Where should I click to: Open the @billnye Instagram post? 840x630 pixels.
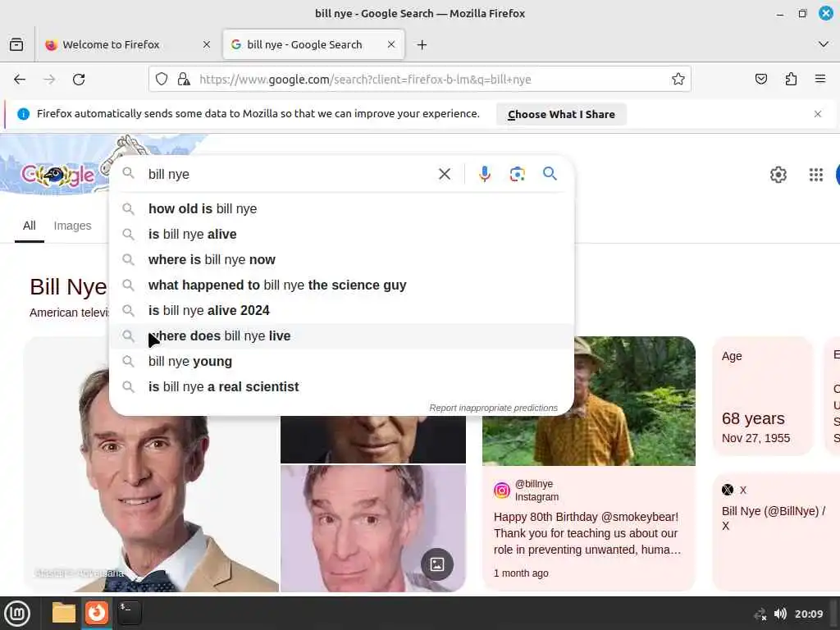coord(589,528)
